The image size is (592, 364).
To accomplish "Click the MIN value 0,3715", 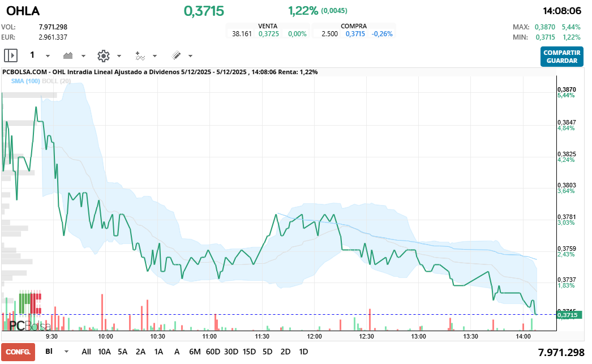I will click(545, 37).
